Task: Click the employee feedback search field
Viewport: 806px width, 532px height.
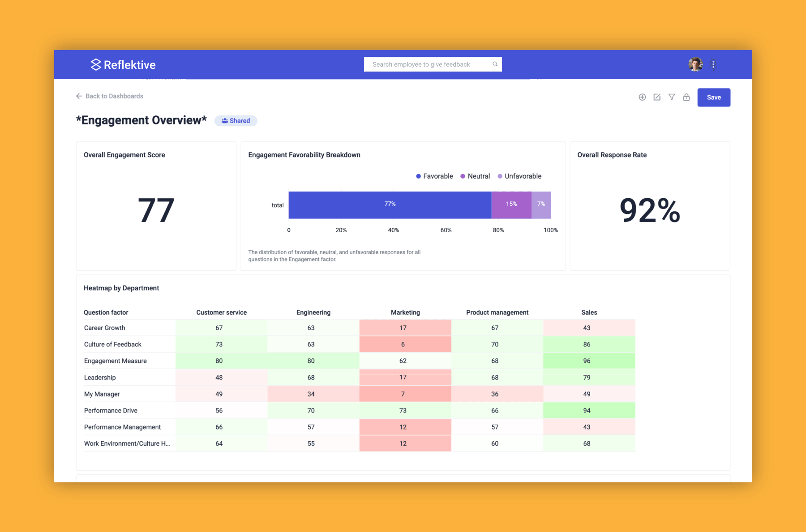Action: click(x=421, y=64)
